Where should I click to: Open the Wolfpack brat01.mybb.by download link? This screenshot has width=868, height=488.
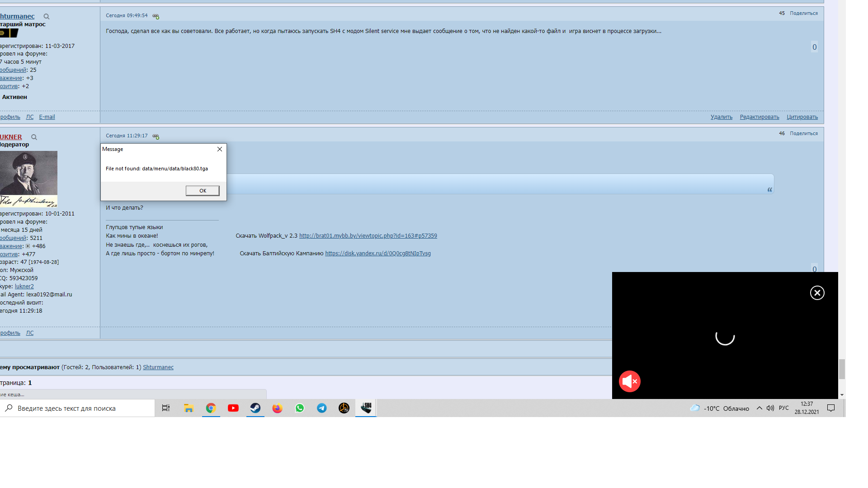(368, 236)
